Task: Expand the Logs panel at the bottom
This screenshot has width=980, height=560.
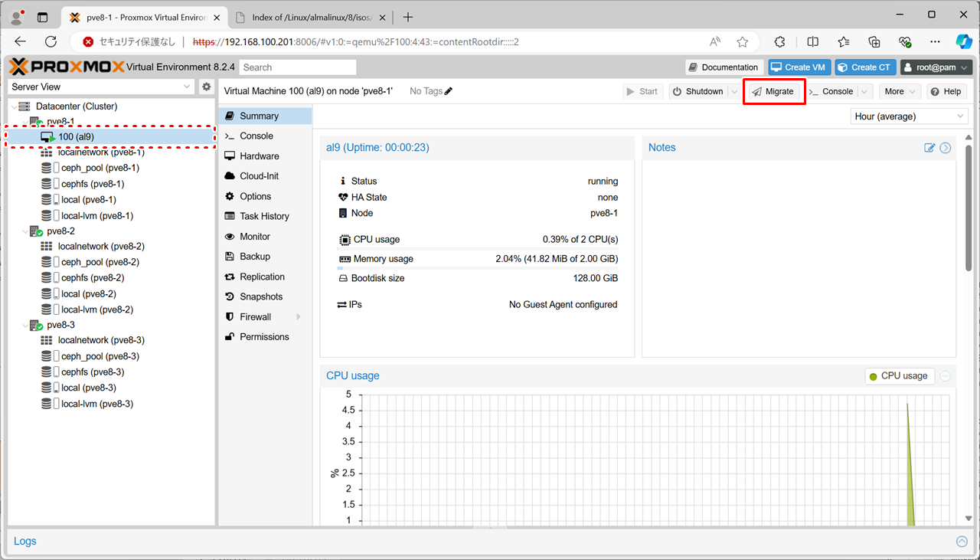Action: [x=962, y=542]
